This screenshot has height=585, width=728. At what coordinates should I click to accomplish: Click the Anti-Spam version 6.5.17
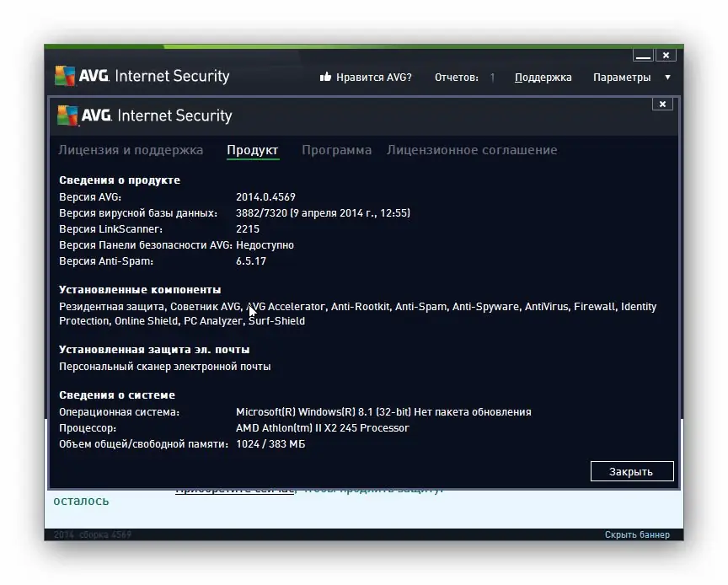pyautogui.click(x=251, y=261)
